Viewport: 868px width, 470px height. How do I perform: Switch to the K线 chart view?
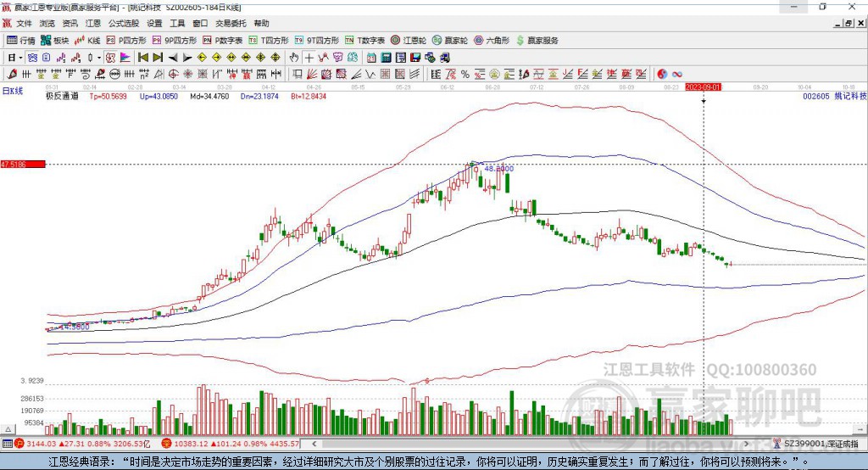pyautogui.click(x=87, y=41)
